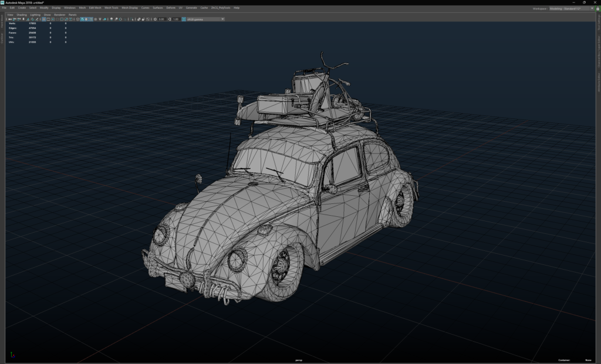Toggle the grid display icon
This screenshot has height=364, width=601.
pos(44,19)
